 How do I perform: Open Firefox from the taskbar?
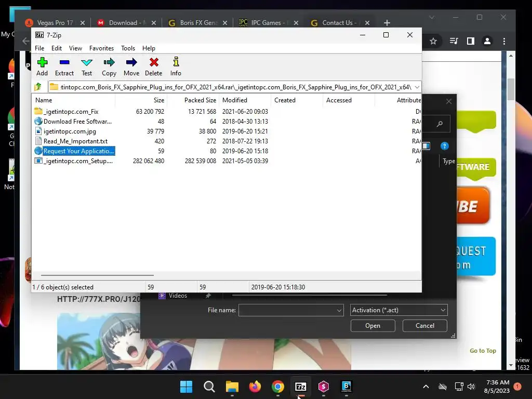click(255, 387)
